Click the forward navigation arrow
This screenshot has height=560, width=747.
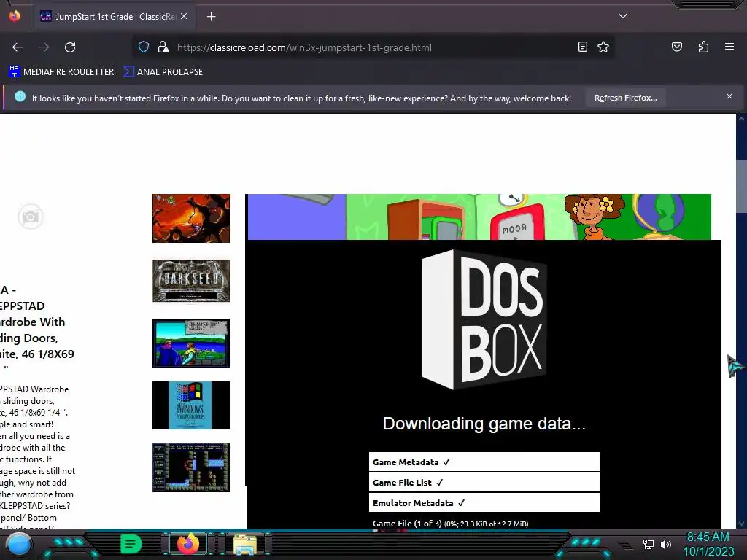44,47
